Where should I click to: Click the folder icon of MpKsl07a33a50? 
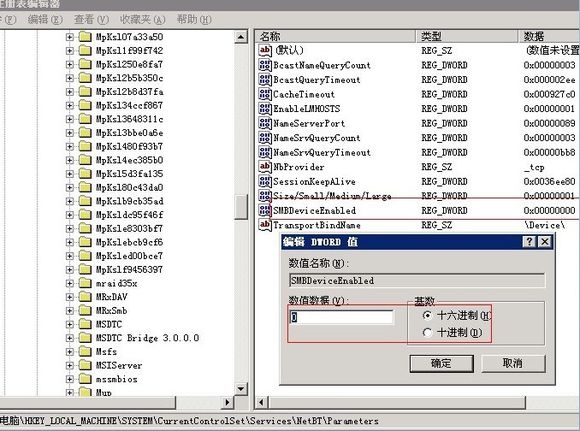pyautogui.click(x=85, y=37)
